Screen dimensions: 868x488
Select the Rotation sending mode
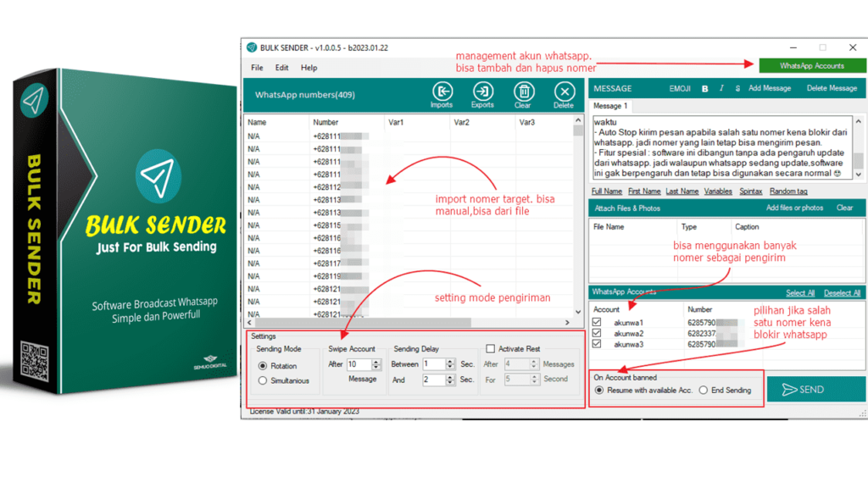[x=263, y=366]
